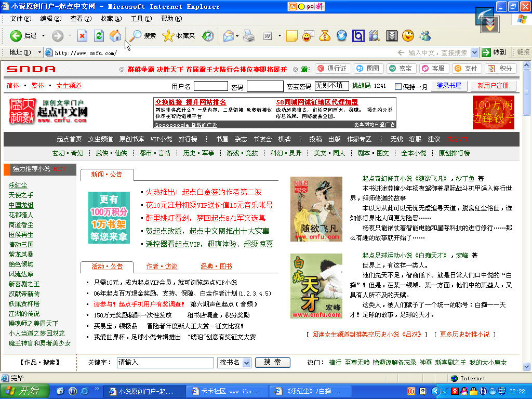Open the 乐红尘 novel link in sidebar

click(x=18, y=185)
